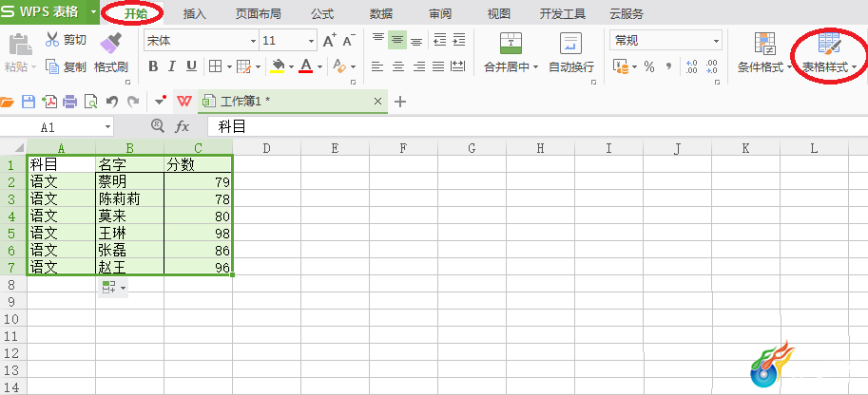Click the increase indent icon
Image resolution: width=868 pixels, height=395 pixels.
pos(459,40)
